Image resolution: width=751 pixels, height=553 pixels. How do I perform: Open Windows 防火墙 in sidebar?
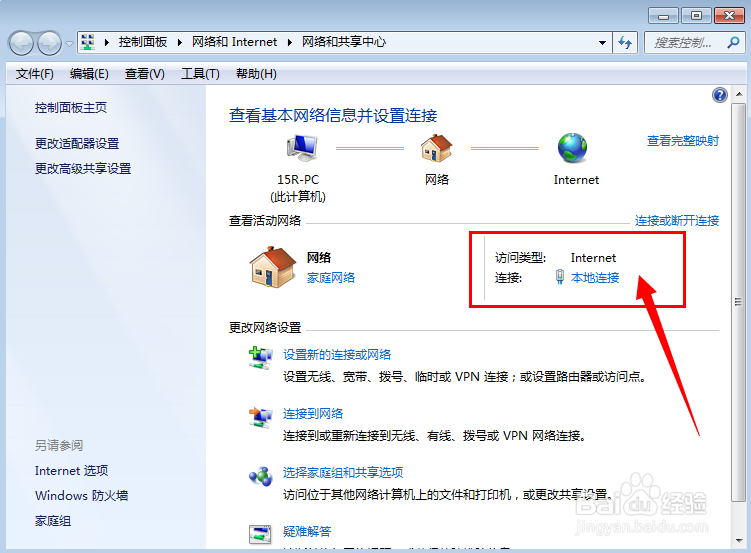coord(81,496)
